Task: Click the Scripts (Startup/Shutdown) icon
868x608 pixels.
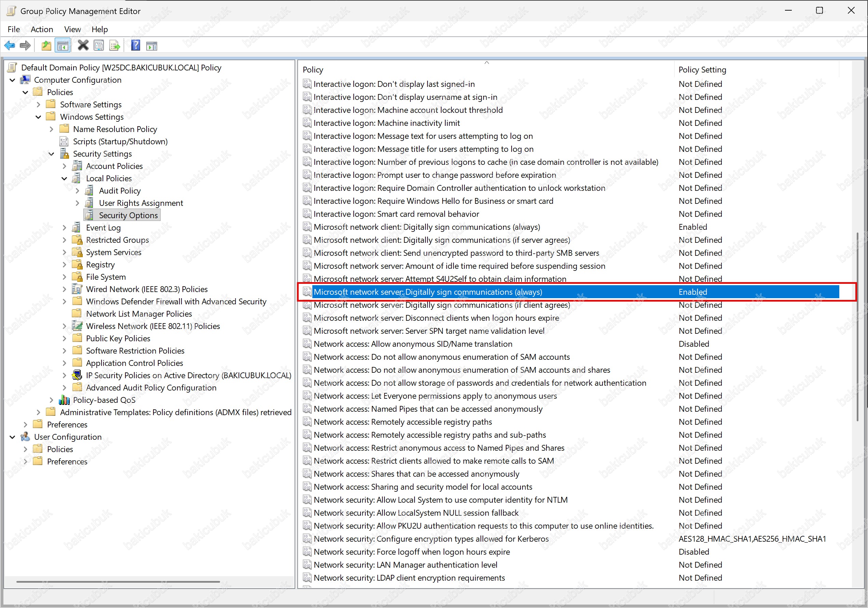Action: click(64, 142)
